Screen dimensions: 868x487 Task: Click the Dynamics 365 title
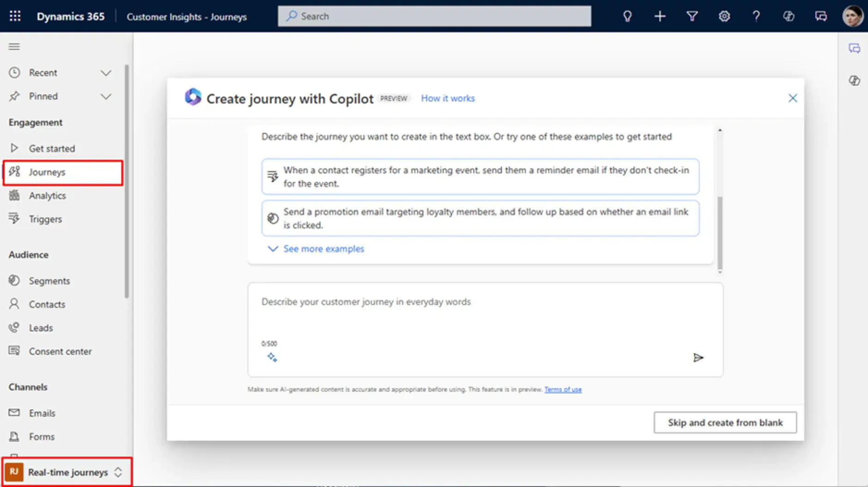(x=71, y=16)
